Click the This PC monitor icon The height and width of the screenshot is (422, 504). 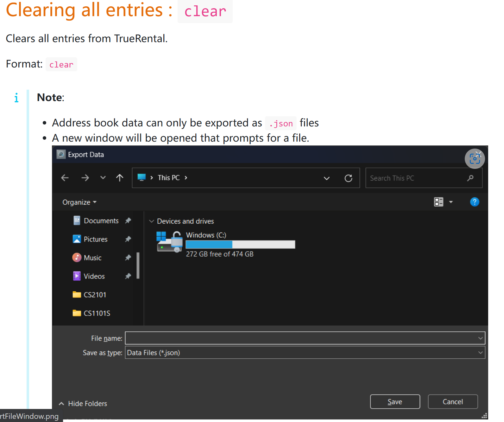tap(142, 177)
